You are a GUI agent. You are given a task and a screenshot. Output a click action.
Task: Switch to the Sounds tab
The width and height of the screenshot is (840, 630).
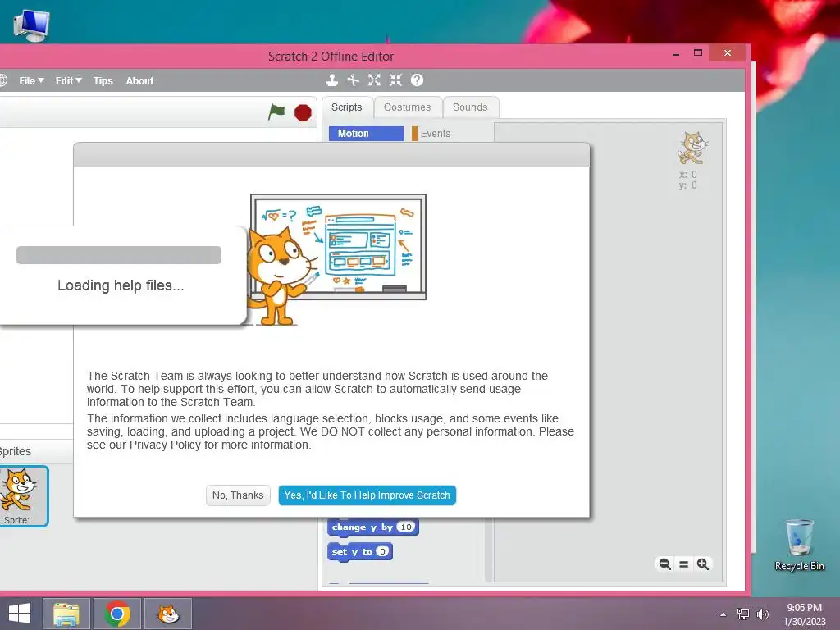pyautogui.click(x=470, y=107)
